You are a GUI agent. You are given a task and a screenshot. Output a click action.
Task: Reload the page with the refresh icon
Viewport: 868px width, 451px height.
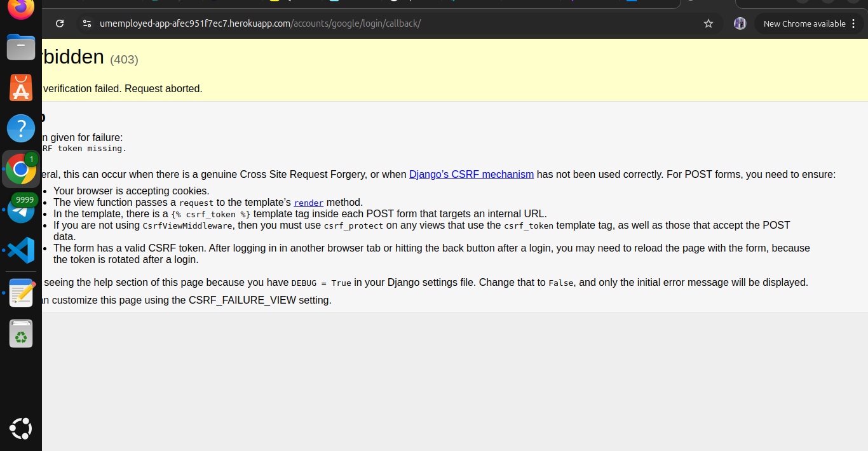pos(60,24)
